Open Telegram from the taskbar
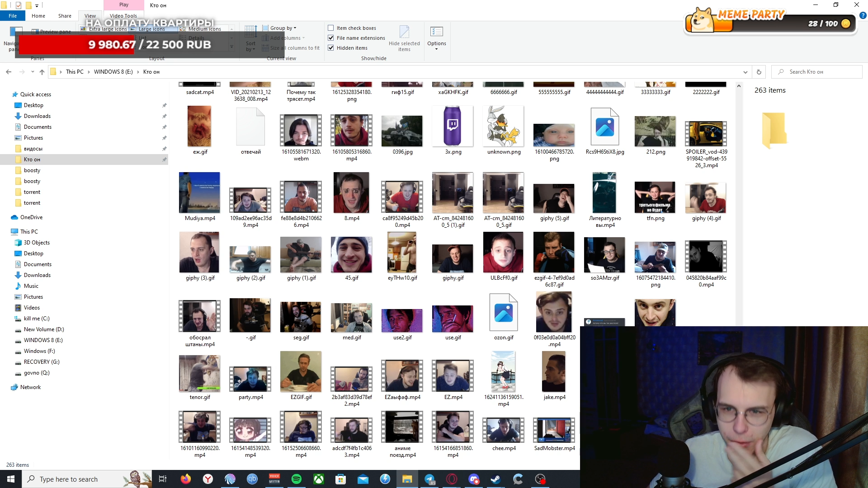Viewport: 868px width, 488px height. click(x=429, y=479)
